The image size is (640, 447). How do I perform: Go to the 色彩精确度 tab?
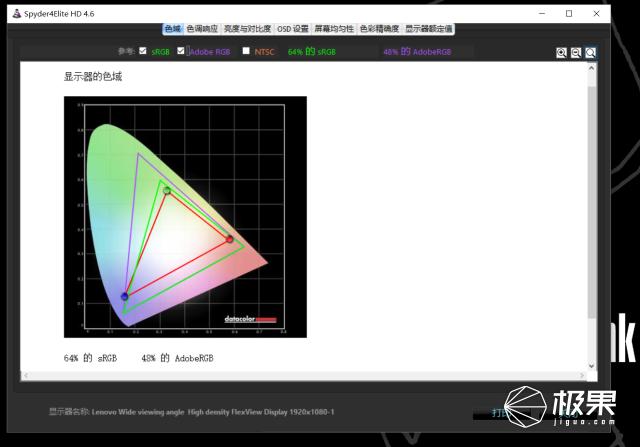379,29
